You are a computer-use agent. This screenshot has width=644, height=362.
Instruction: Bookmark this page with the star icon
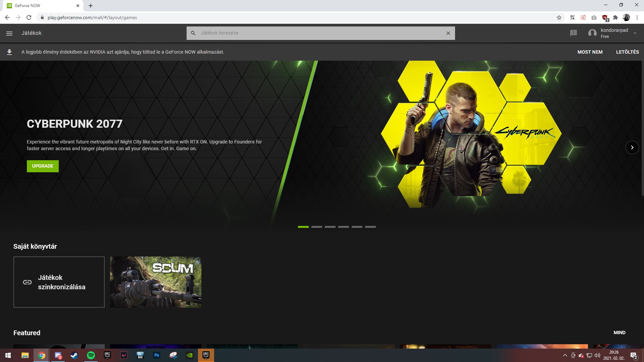(x=559, y=17)
